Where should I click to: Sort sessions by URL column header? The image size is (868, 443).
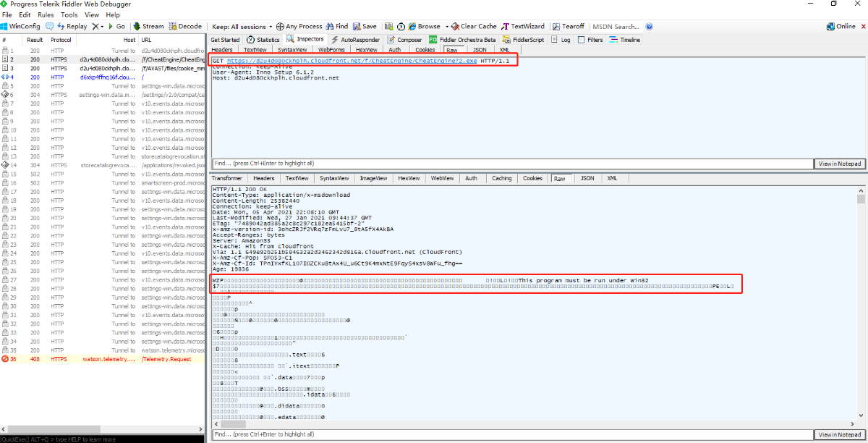[x=173, y=40]
